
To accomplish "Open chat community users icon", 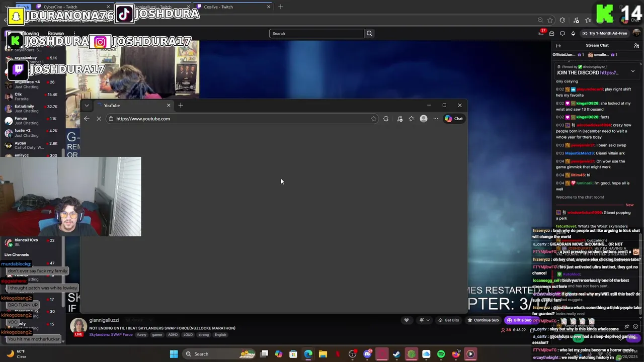I will (636, 45).
